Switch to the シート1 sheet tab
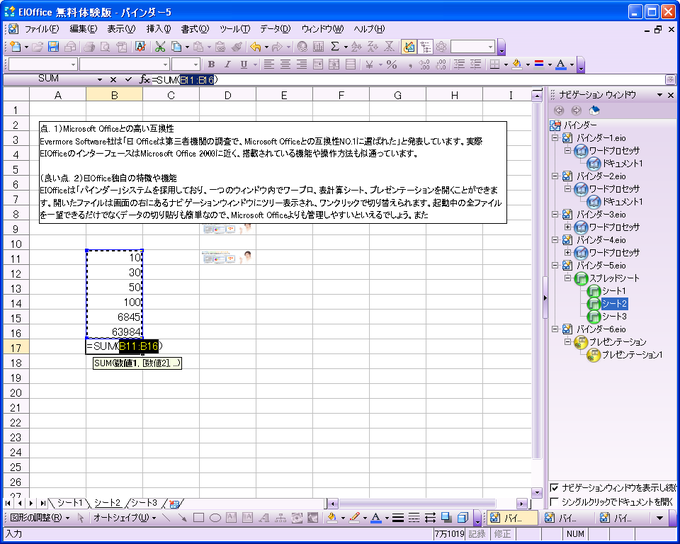This screenshot has height=544, width=680. tap(70, 503)
